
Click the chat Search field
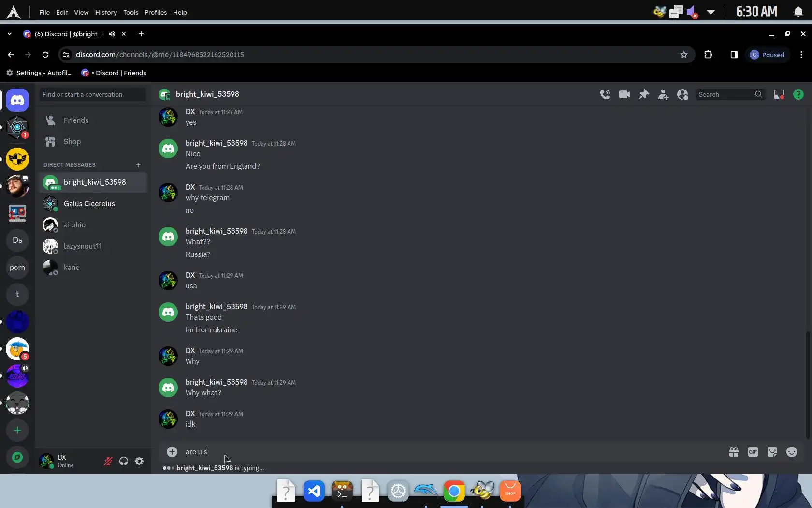(730, 95)
